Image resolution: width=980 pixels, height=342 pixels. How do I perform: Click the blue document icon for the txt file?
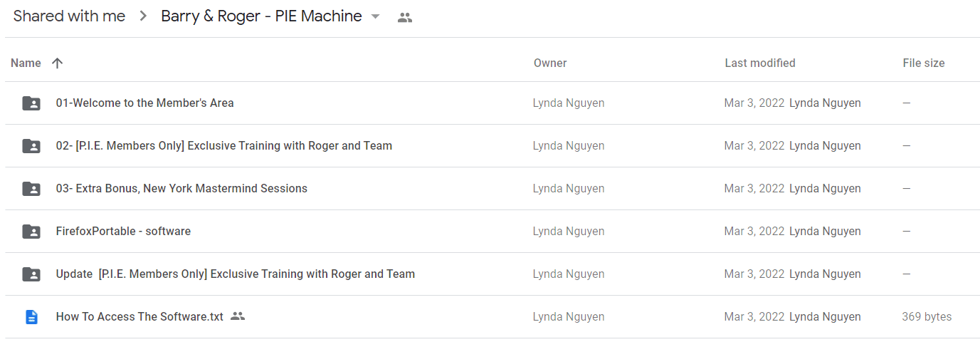tap(31, 317)
